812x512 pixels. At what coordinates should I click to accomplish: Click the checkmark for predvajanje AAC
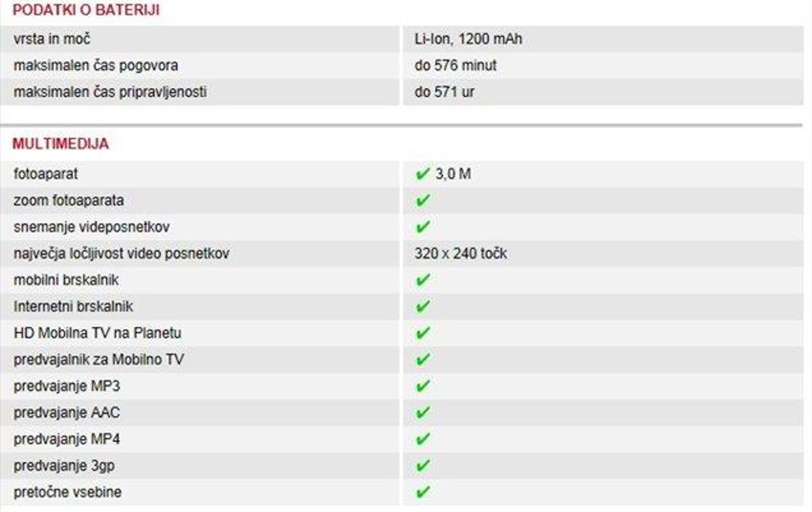coord(423,413)
